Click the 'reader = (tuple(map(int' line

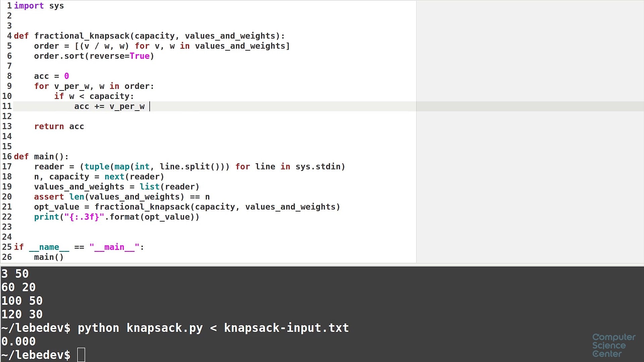pos(190,167)
